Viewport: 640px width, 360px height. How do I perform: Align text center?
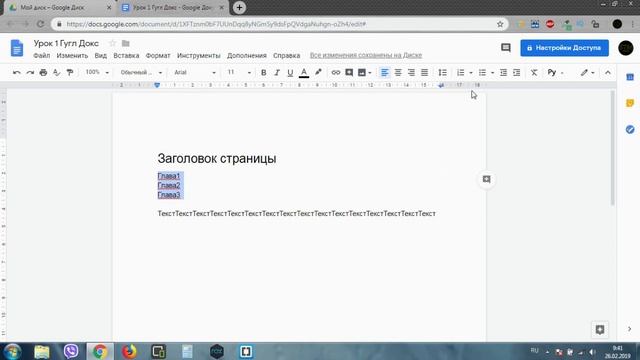click(x=398, y=73)
